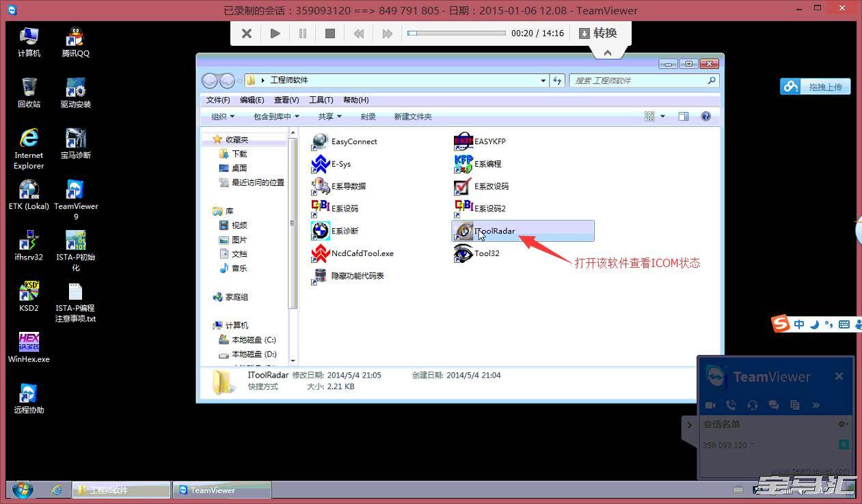Screen dimensions: 862x504
Task: Stop the recorded session playback
Action: 329,33
